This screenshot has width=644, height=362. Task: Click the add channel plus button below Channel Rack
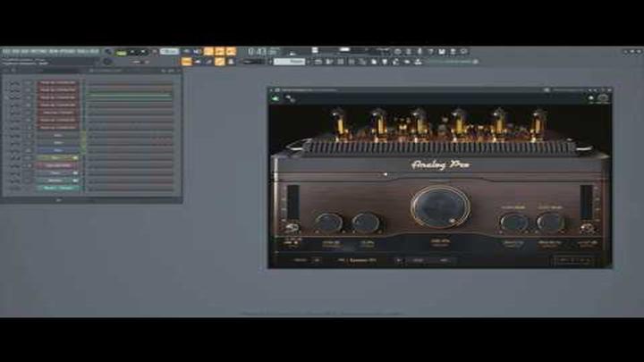tap(58, 200)
